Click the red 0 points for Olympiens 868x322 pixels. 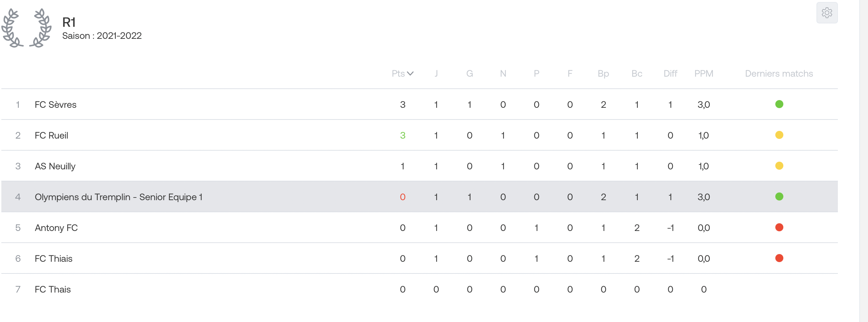(402, 197)
